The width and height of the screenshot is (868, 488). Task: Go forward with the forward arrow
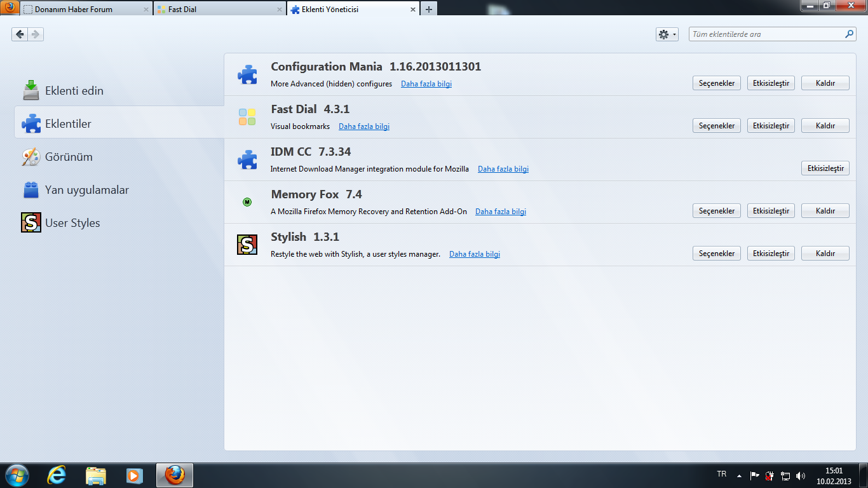pyautogui.click(x=36, y=34)
